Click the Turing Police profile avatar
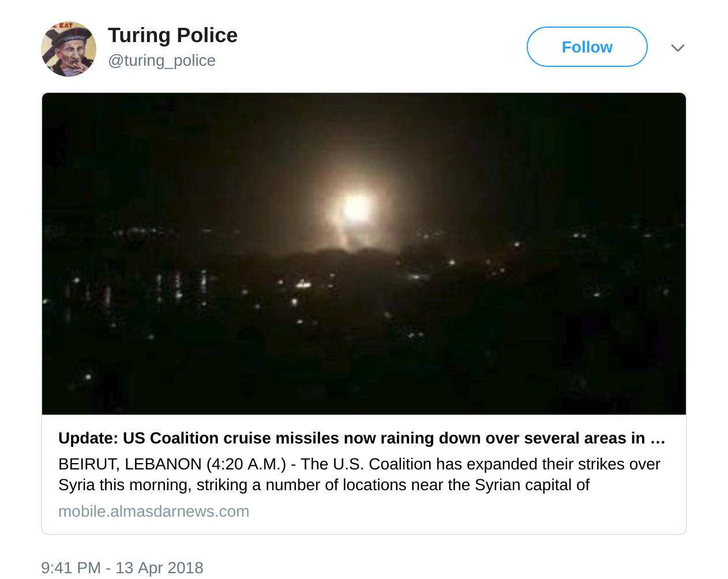 (x=69, y=49)
